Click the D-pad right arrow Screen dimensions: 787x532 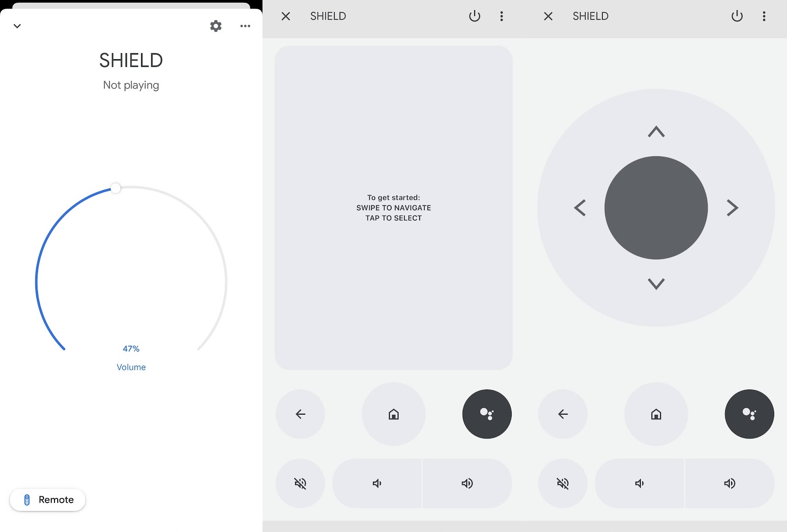pos(732,208)
